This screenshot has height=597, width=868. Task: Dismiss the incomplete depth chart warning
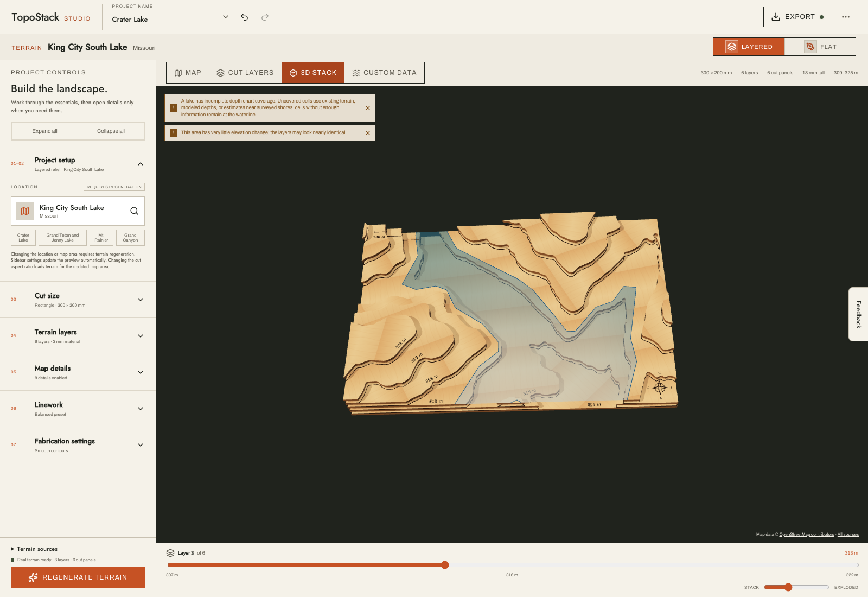(368, 108)
